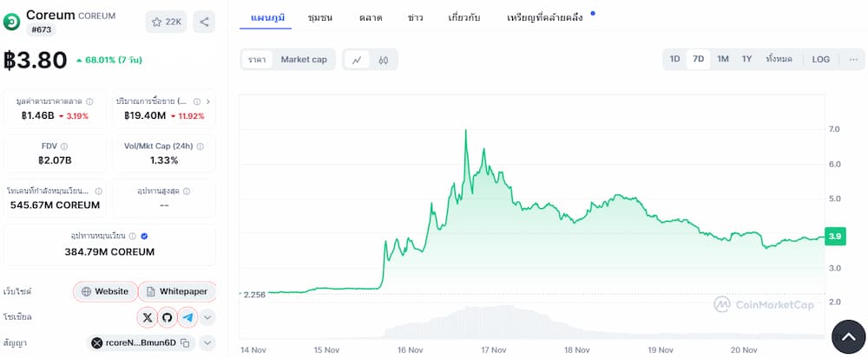
Task: Click the 68.01% (7 วัน) change text
Action: pyautogui.click(x=113, y=60)
